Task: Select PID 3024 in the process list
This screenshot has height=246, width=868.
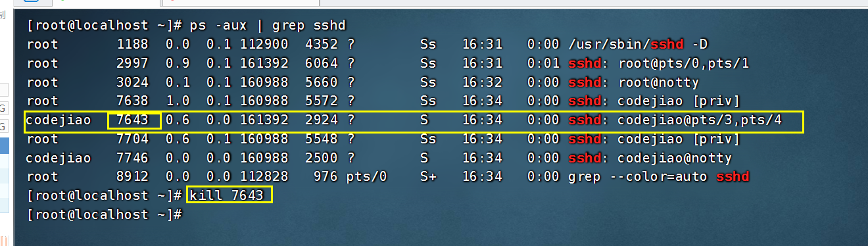Action: (x=133, y=83)
